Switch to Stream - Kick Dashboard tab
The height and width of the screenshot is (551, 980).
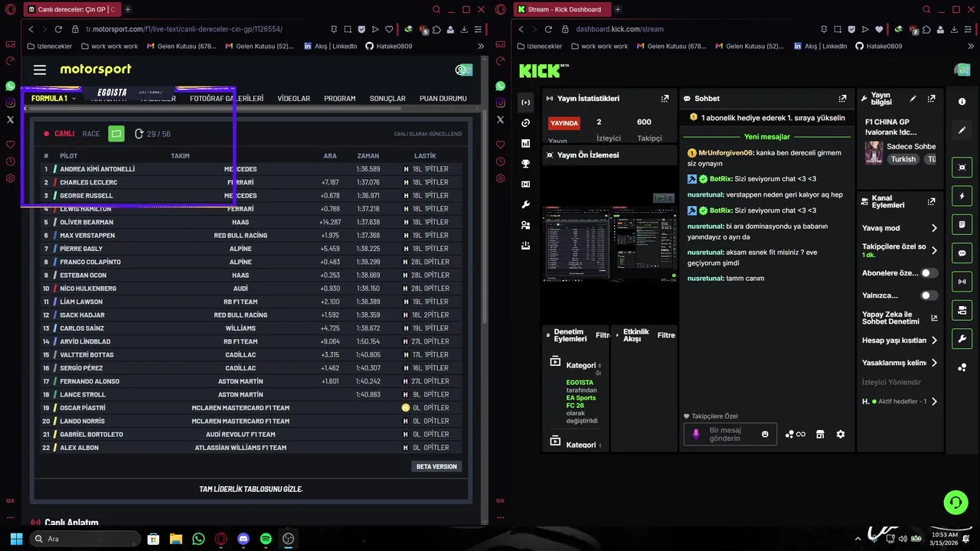pos(563,9)
